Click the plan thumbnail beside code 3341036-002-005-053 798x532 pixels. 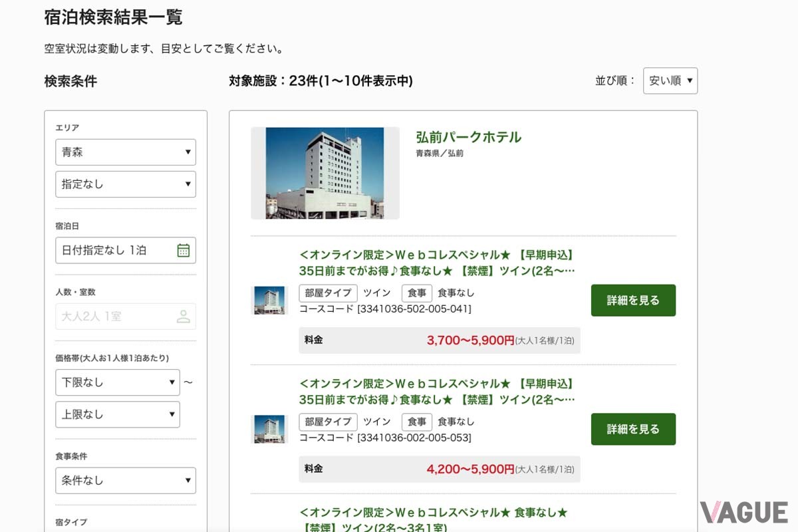tap(270, 429)
